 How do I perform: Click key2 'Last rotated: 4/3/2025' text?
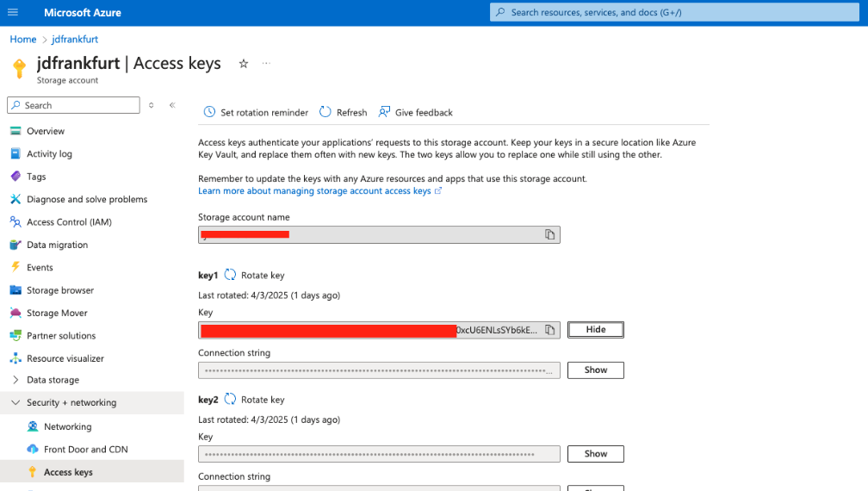click(x=269, y=420)
